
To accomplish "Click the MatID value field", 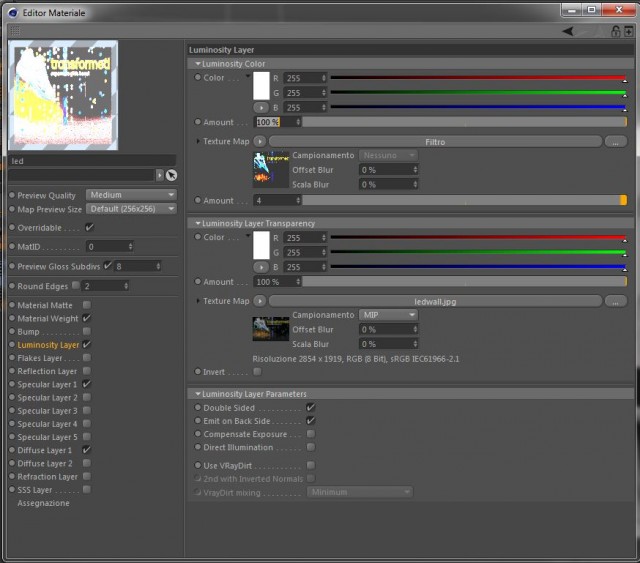I will [x=109, y=247].
